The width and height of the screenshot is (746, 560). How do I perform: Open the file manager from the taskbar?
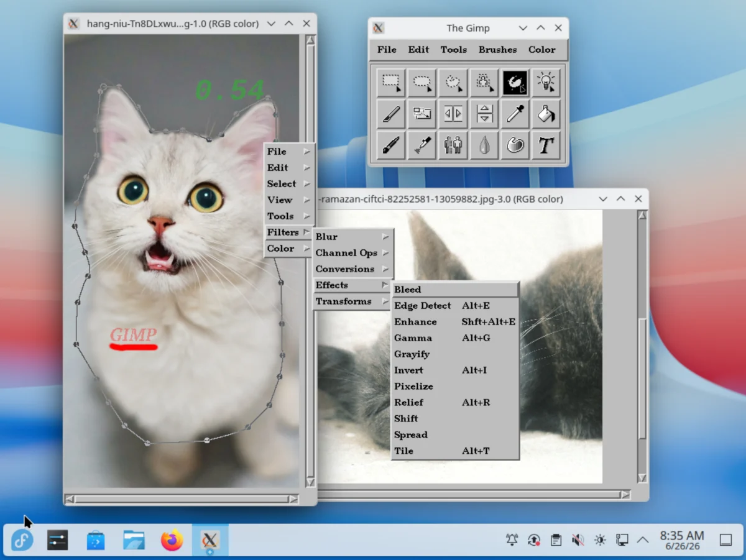[x=134, y=540]
